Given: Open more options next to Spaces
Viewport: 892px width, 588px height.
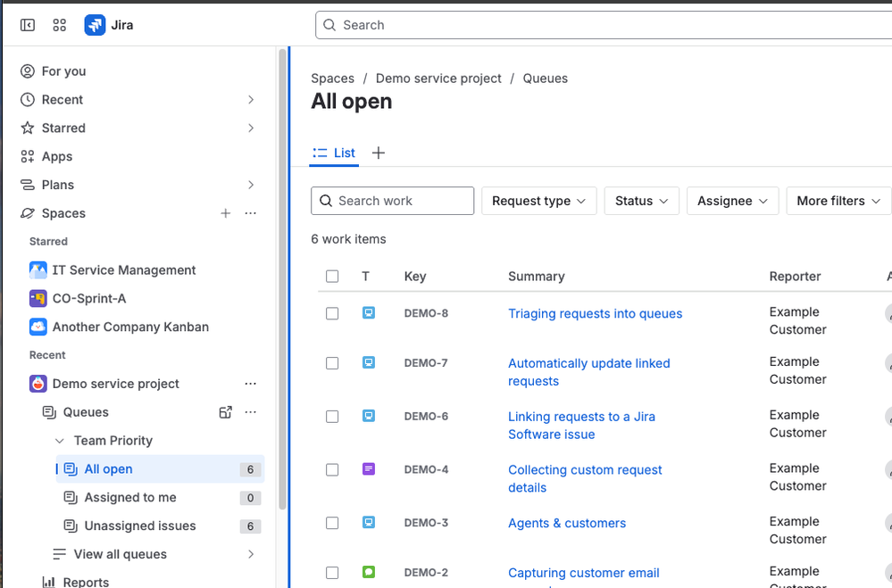Looking at the screenshot, I should point(250,213).
